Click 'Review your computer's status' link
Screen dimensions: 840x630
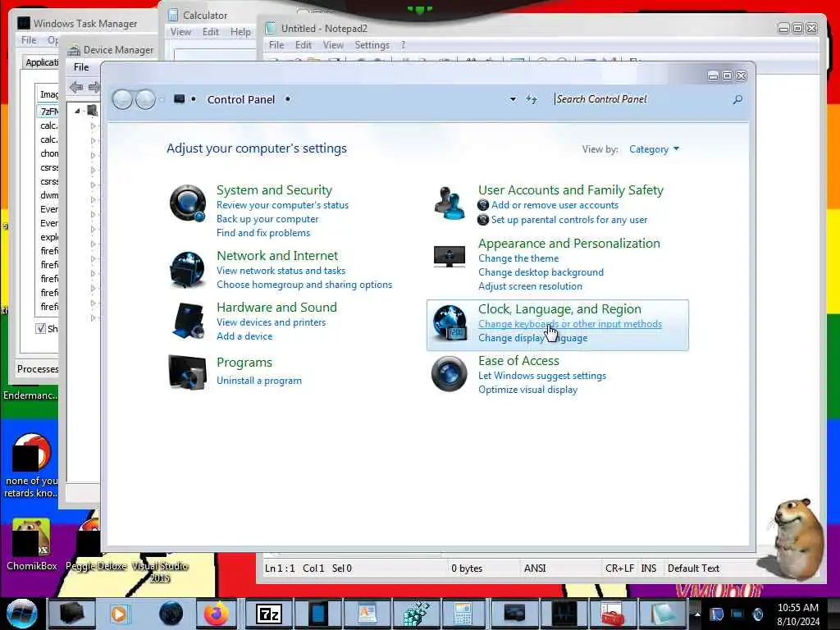[282, 205]
